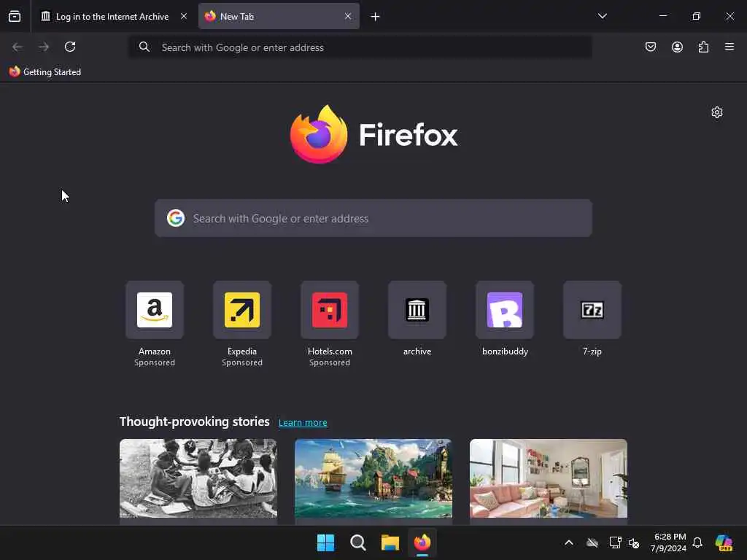Follow the Learn more link
The image size is (747, 560).
[x=303, y=422]
